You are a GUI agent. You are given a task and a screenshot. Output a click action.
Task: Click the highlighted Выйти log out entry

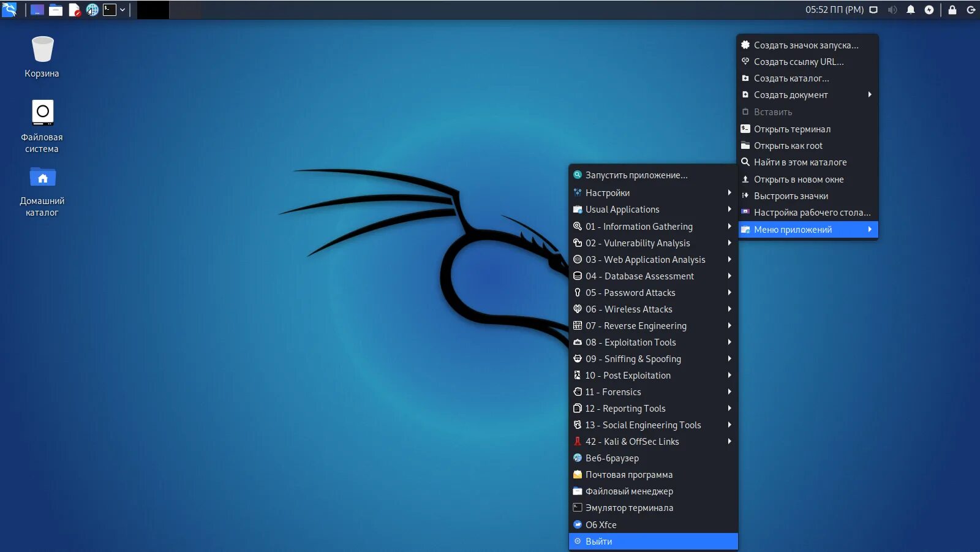(654, 542)
